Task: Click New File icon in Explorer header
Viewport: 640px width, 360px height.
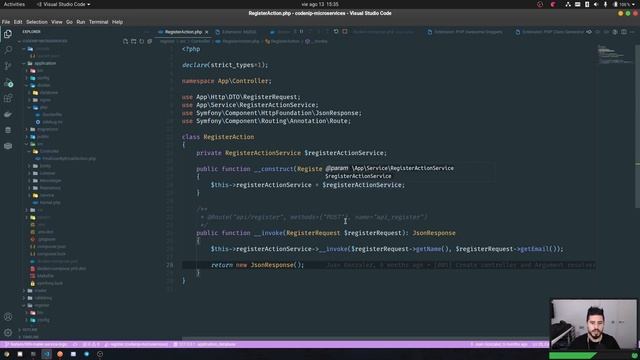Action: point(125,41)
